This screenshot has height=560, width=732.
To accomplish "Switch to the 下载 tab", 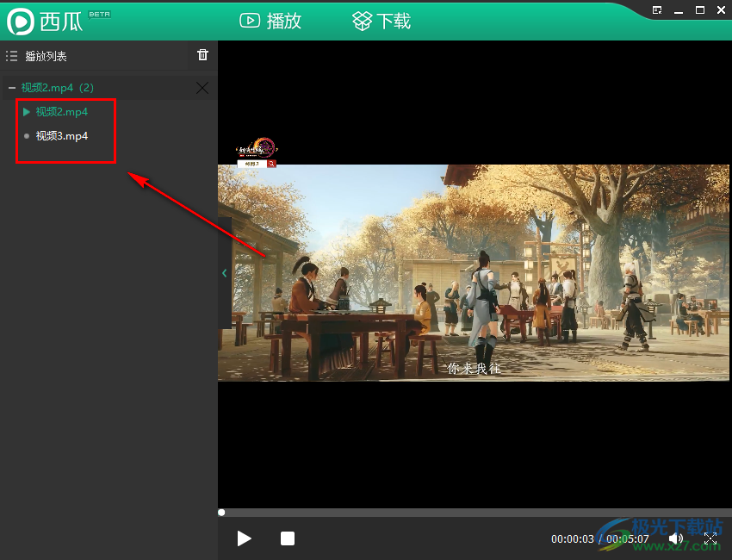I will (382, 21).
